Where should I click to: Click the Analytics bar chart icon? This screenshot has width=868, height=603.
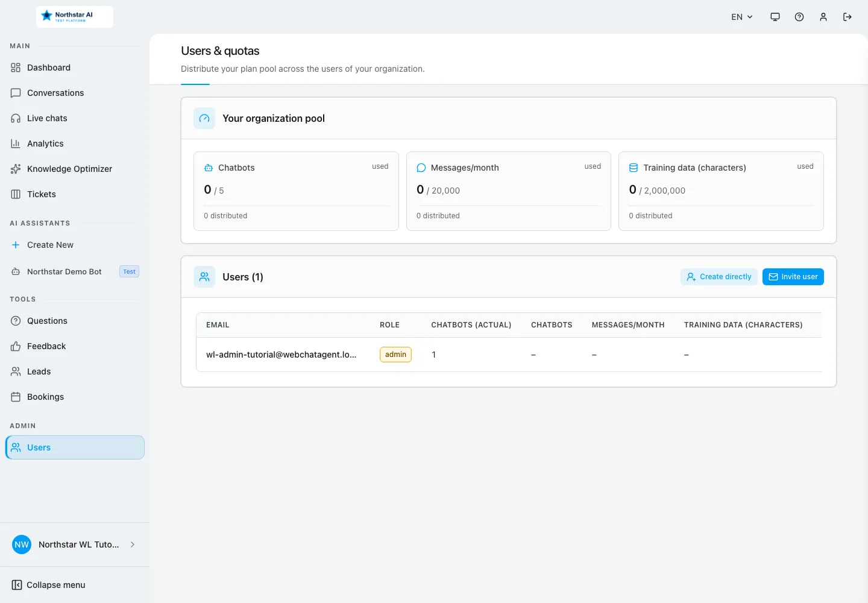point(16,144)
